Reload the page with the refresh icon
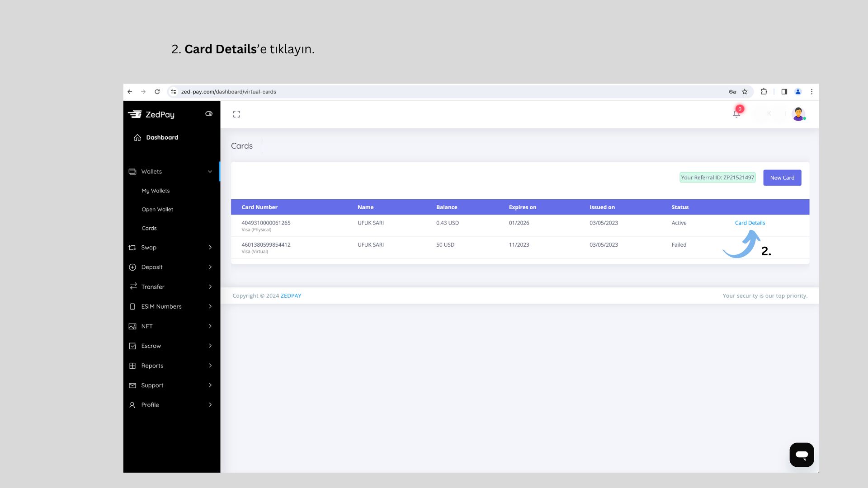The image size is (868, 488). (x=157, y=92)
